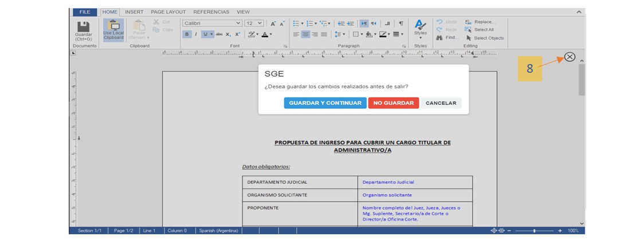Toggle Italic formatting
This screenshot has height=244, width=644.
tap(195, 34)
